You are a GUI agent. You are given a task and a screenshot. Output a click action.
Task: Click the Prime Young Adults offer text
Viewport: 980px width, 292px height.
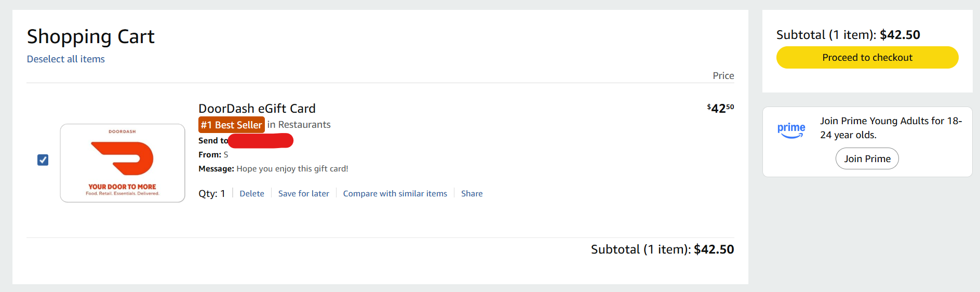891,128
